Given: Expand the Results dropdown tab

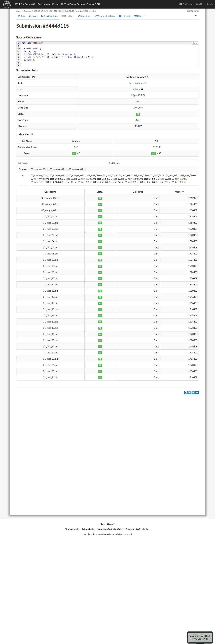Looking at the screenshot, I should coord(68,16).
